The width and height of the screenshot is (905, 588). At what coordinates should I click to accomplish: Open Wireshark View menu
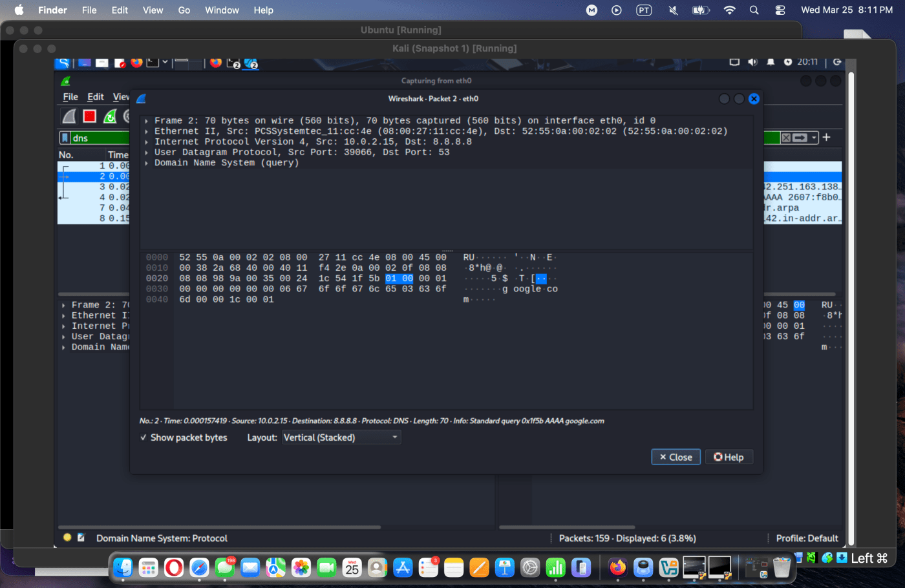(x=121, y=97)
